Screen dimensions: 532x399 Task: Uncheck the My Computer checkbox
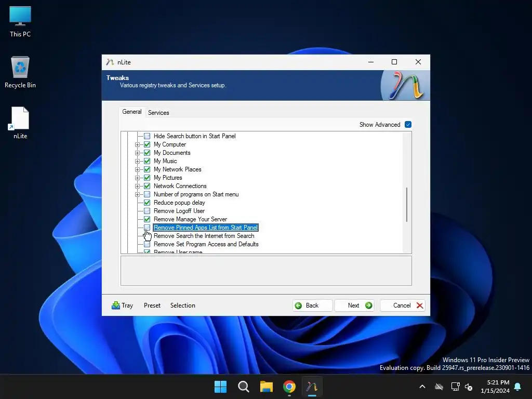point(147,144)
